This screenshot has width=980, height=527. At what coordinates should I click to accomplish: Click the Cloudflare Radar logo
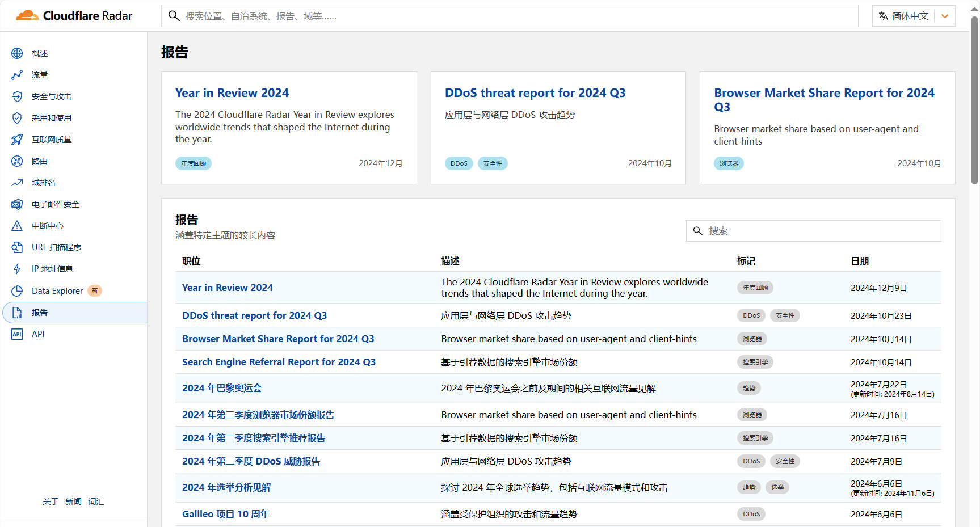point(74,15)
